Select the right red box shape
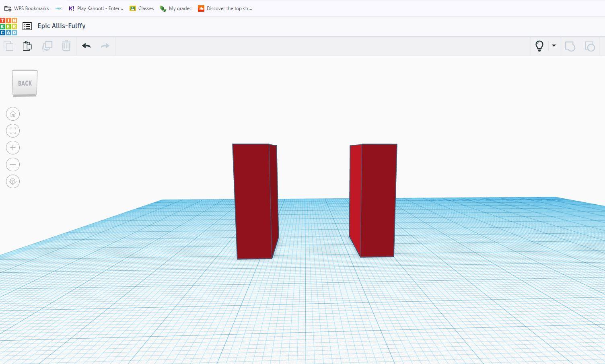The width and height of the screenshot is (605, 364). pos(373,200)
